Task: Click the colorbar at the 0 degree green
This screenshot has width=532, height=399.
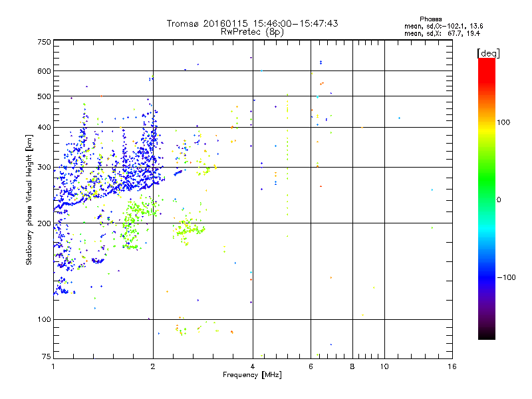Action: [487, 199]
